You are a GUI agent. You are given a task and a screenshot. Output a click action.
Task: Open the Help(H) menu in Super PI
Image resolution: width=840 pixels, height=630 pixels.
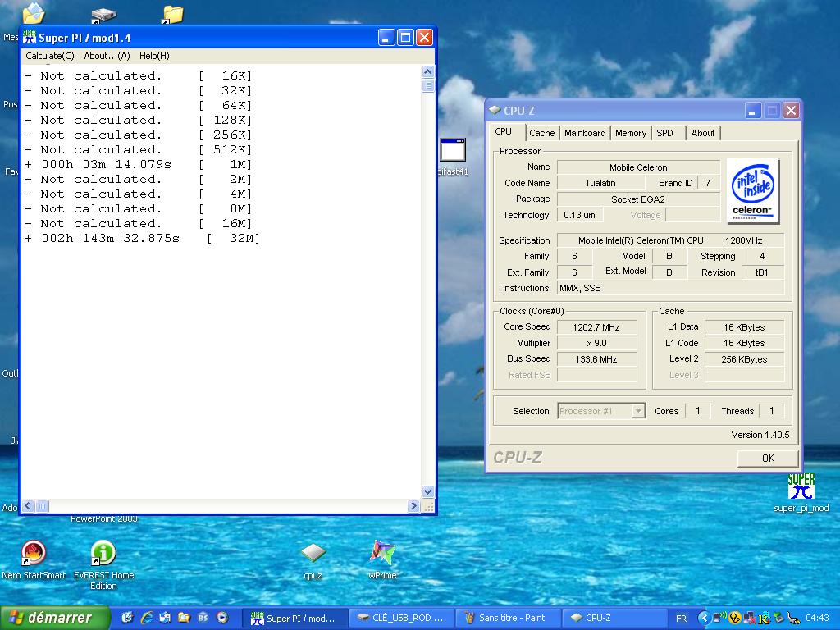point(154,56)
